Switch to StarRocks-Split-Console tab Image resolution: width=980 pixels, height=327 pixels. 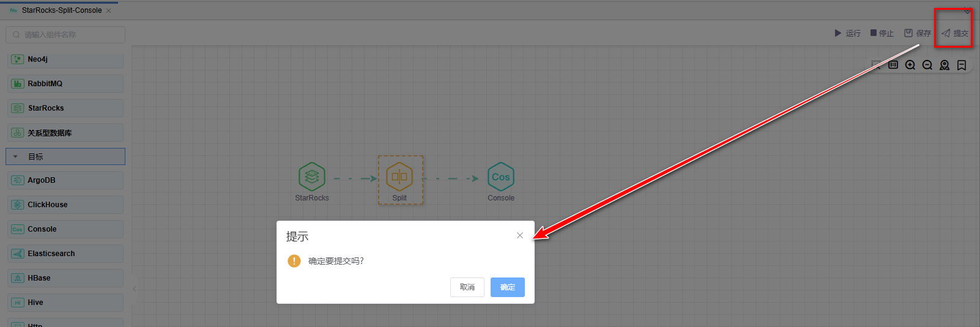[x=61, y=10]
